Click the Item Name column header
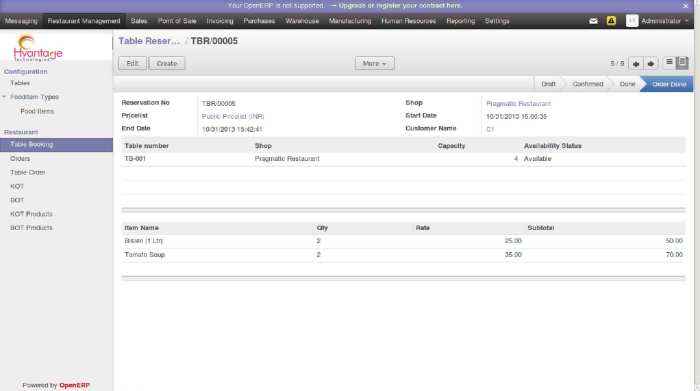This screenshot has height=391, width=700. 142,228
